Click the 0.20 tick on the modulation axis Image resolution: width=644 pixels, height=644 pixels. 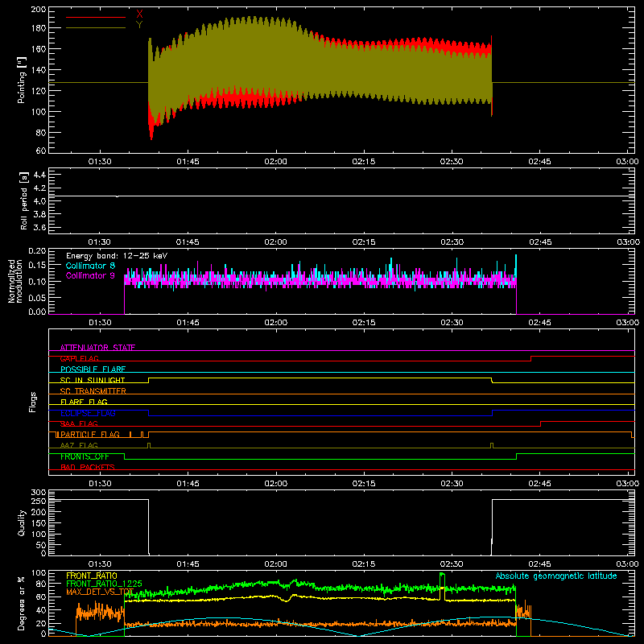[38, 251]
